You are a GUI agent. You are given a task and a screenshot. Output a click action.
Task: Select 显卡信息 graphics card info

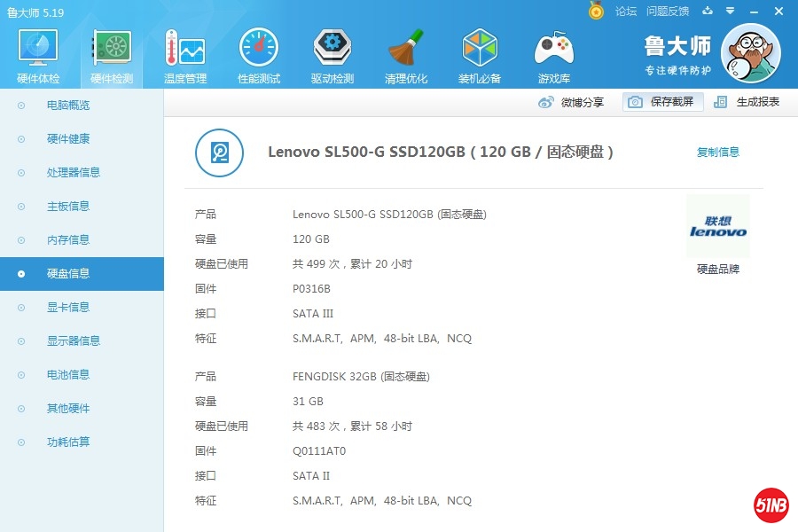(x=68, y=308)
